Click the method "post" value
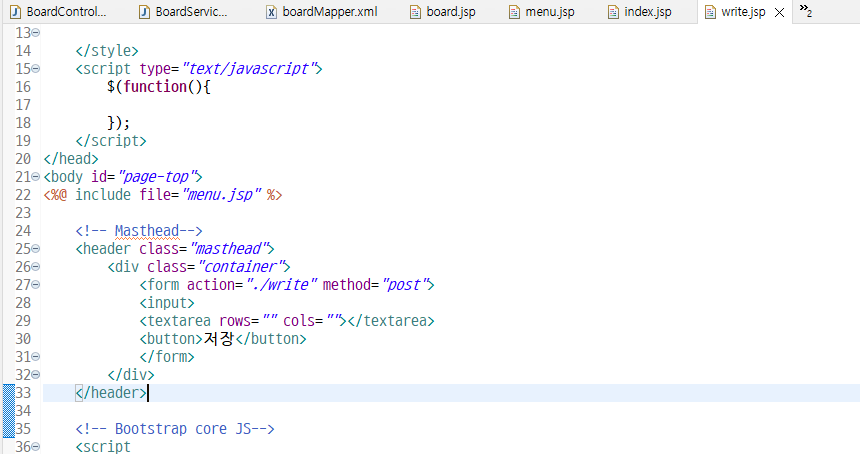This screenshot has height=454, width=860. point(404,285)
